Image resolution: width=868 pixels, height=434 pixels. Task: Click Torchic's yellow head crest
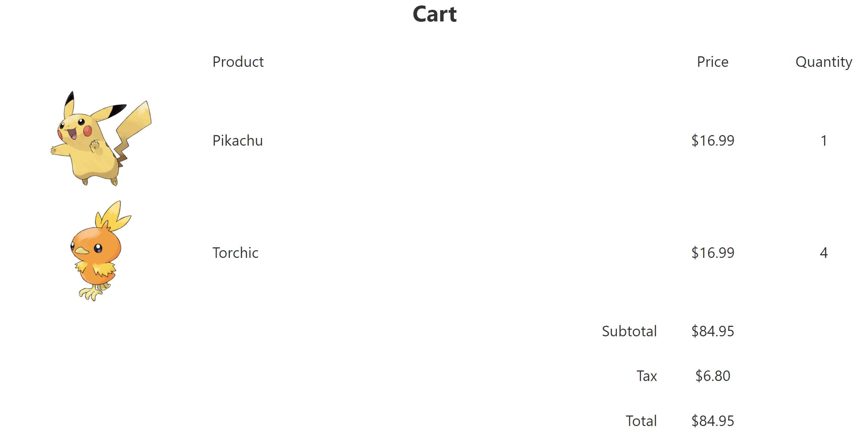[113, 216]
